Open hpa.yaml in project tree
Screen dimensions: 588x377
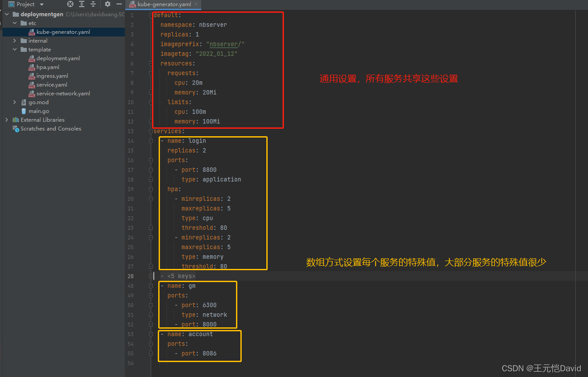click(48, 67)
